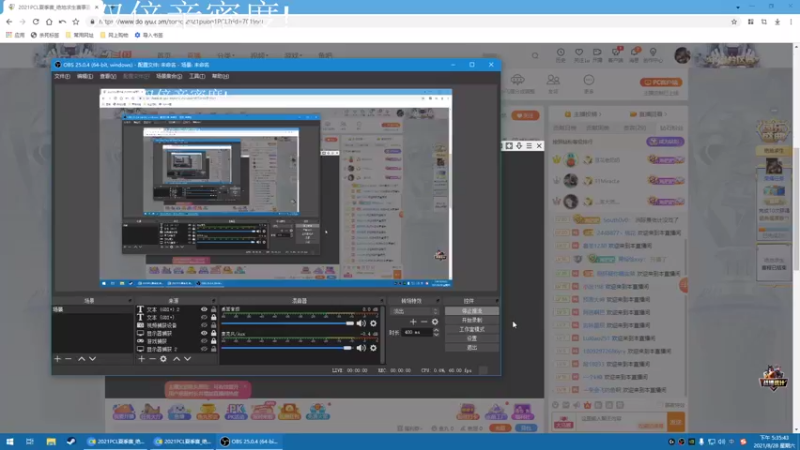Open OBS Scene Collection menu

click(x=169, y=76)
